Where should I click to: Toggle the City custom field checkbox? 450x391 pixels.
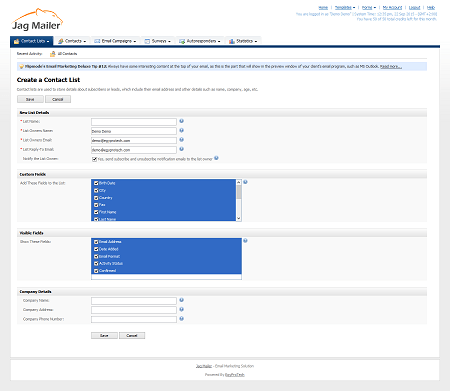pos(96,191)
